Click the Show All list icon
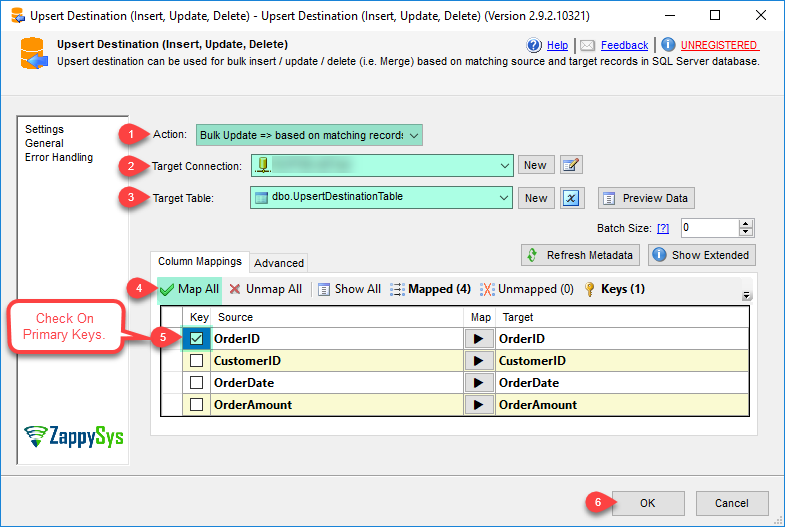The height and width of the screenshot is (527, 785). 324,289
